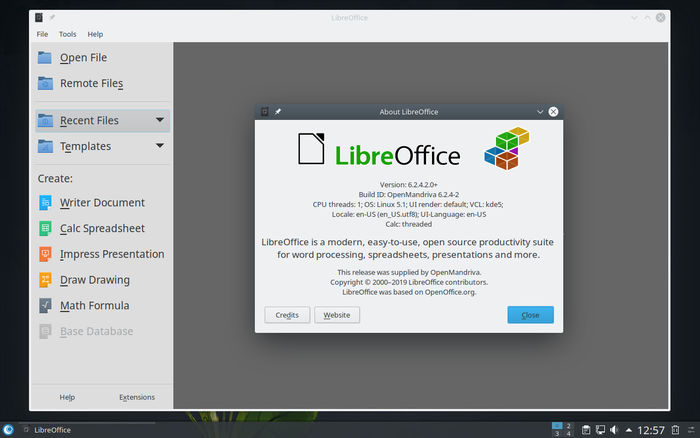700x438 pixels.
Task: Open the File menu
Action: click(42, 34)
